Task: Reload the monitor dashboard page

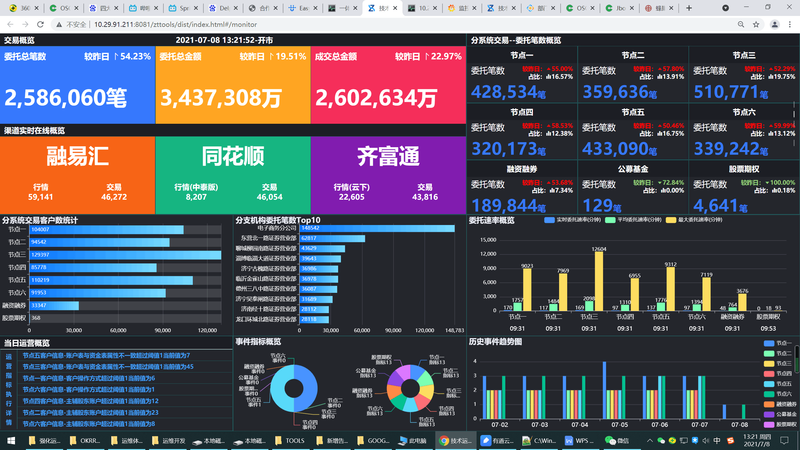Action: coord(40,24)
